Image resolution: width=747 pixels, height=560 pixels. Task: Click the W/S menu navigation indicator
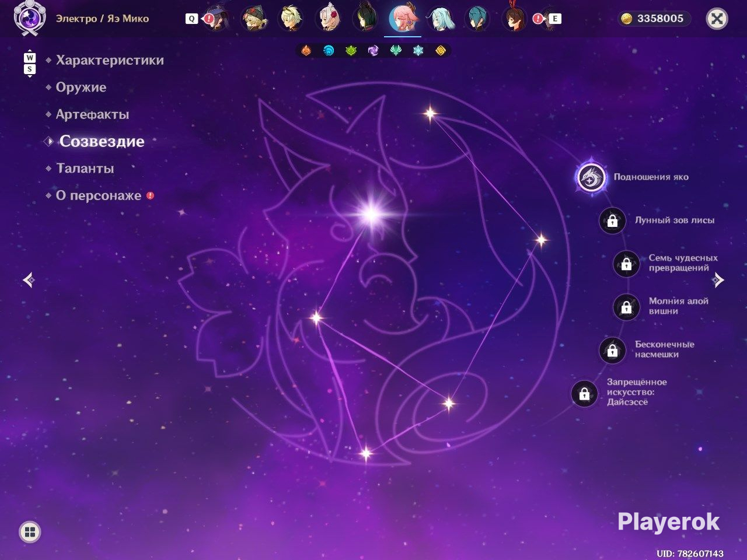click(x=30, y=64)
